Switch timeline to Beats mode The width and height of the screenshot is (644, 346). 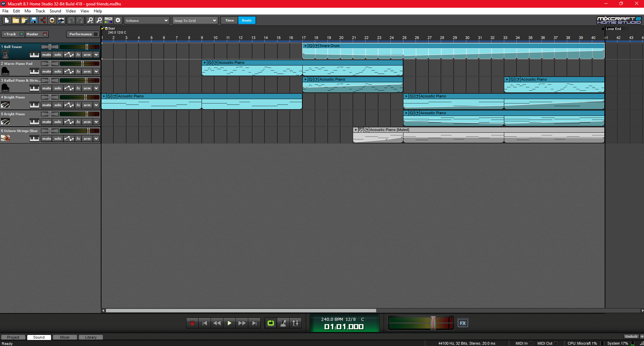tap(247, 20)
